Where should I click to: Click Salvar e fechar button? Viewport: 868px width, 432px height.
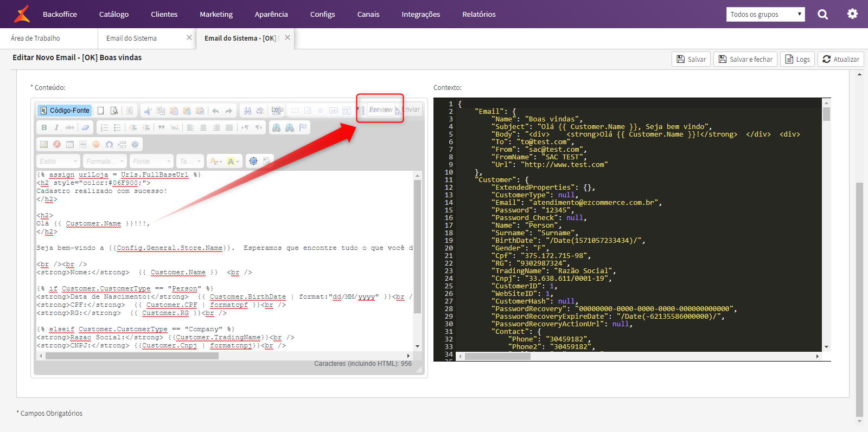click(x=745, y=59)
